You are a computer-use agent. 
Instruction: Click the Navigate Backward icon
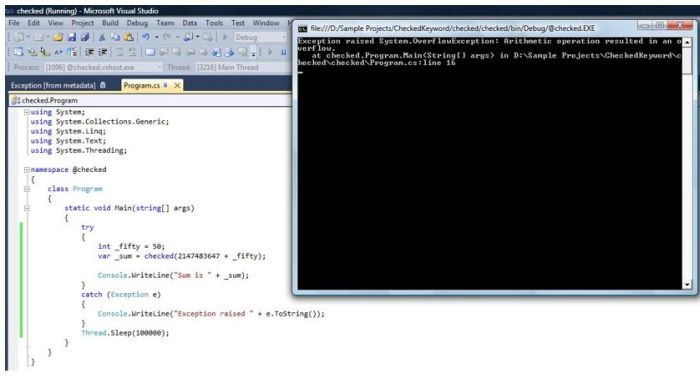188,37
